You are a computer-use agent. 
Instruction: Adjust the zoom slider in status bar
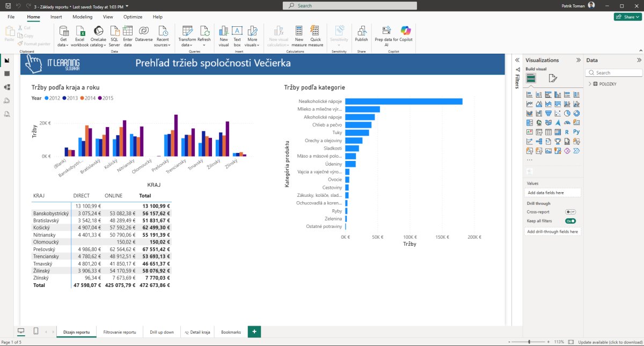[529, 342]
